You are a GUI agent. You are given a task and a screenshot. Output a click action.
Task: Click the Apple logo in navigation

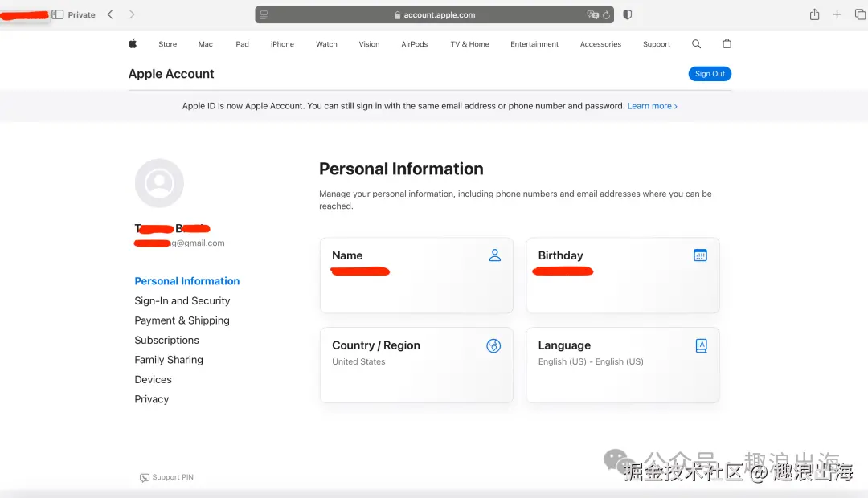pos(133,43)
